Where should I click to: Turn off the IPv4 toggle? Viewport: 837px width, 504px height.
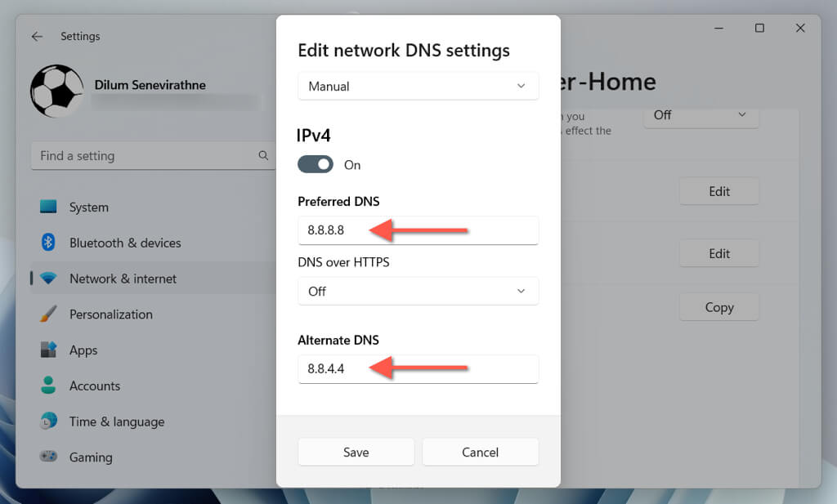[316, 164]
